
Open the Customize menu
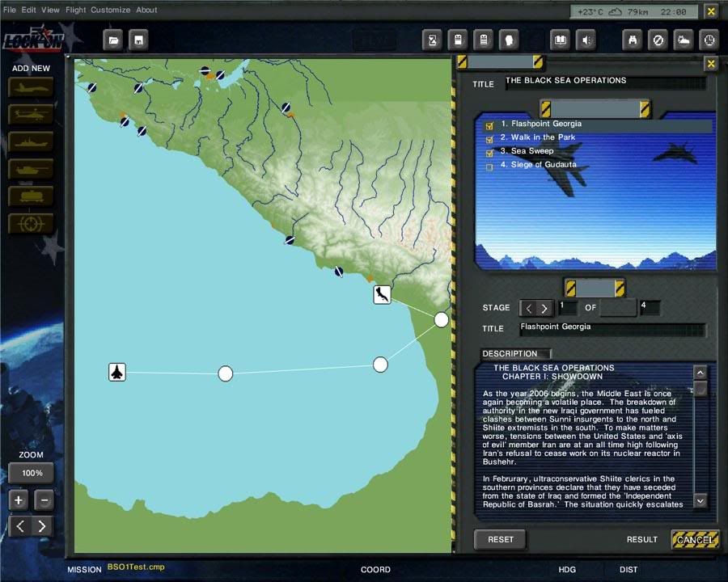tap(110, 11)
